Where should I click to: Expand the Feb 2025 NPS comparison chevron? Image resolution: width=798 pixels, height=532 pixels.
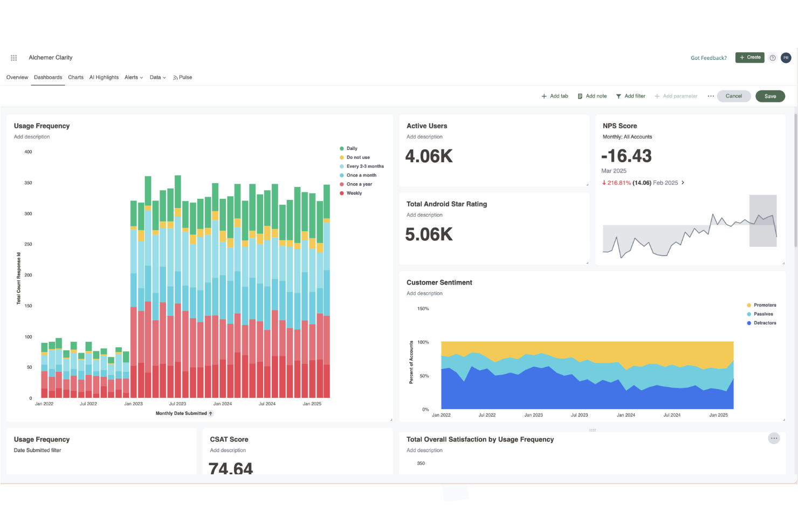pos(683,183)
